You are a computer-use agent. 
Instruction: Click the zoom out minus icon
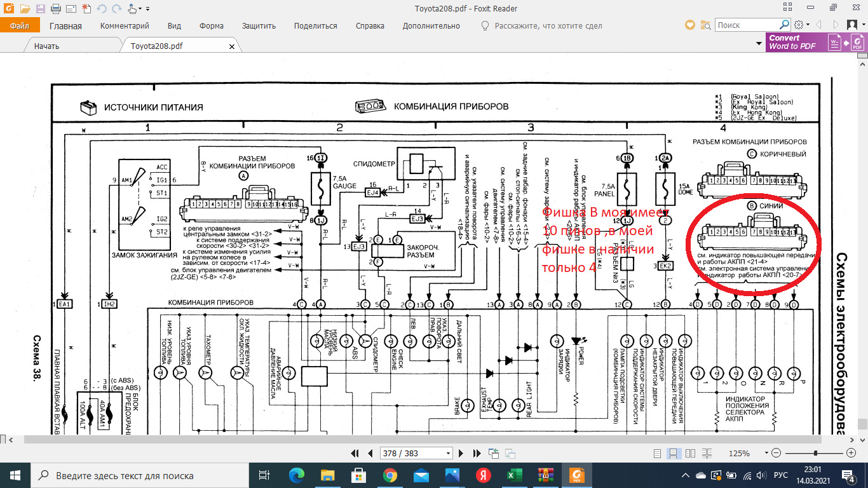[775, 453]
